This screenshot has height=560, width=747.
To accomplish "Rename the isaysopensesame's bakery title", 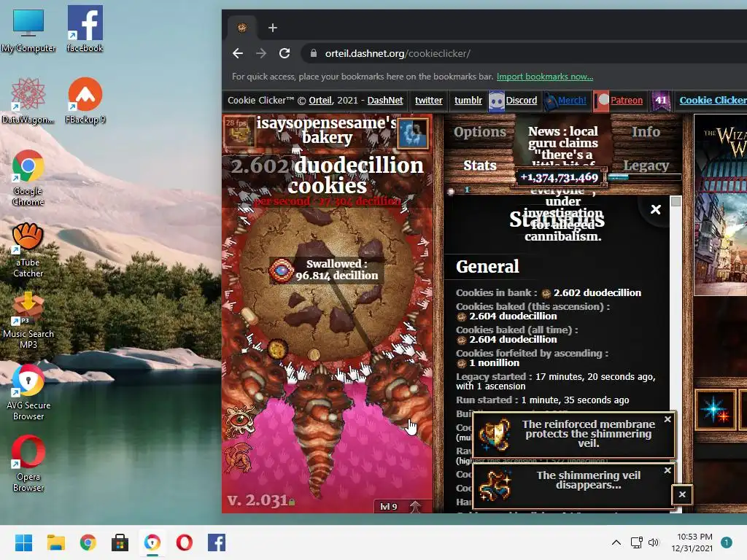I will point(327,130).
